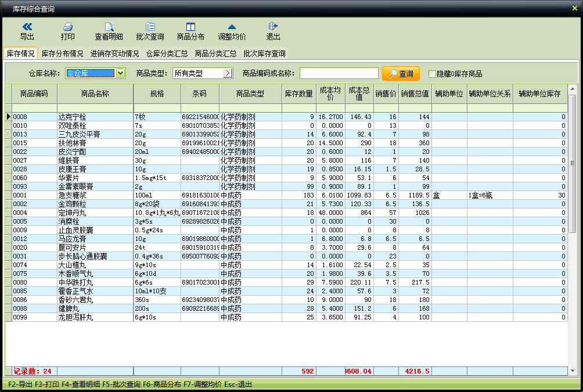Click the 退出 exit icon
This screenshot has width=583, height=392.
273,27
